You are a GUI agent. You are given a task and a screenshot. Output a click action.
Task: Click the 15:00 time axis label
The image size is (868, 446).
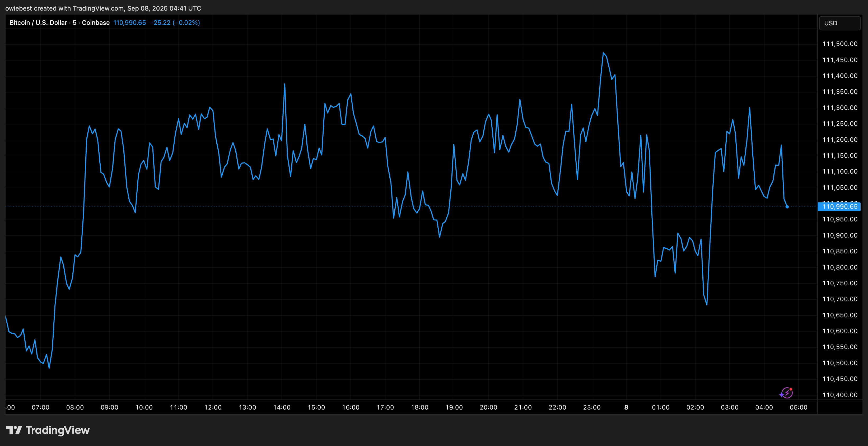pyautogui.click(x=316, y=407)
